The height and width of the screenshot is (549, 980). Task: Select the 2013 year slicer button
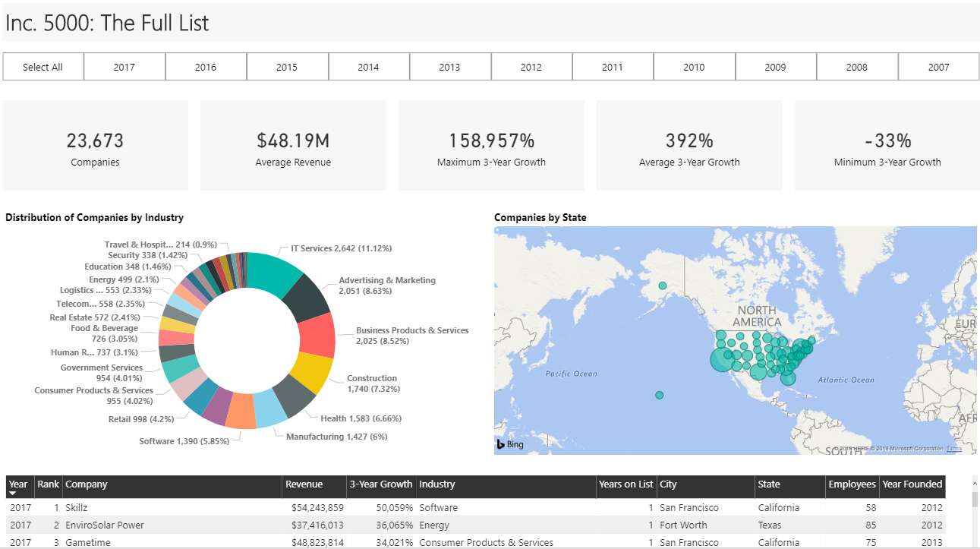[x=450, y=67]
